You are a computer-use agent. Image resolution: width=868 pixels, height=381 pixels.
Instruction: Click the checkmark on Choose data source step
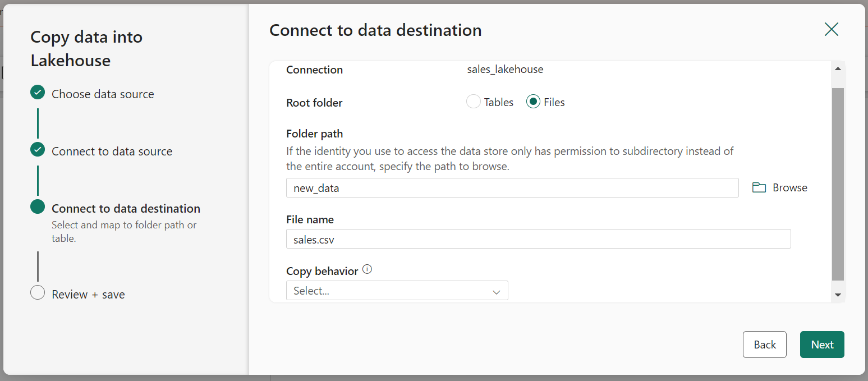37,92
